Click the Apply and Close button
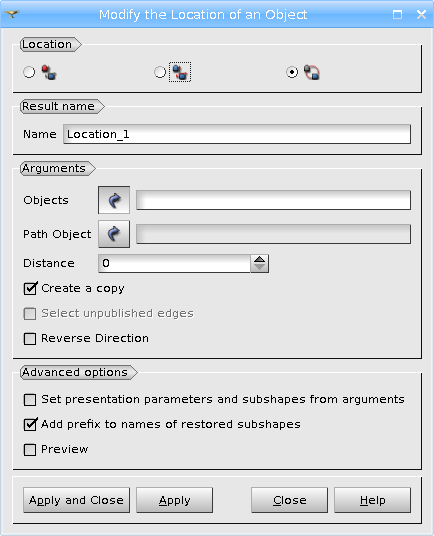Screen dimensions: 434x536 pos(77,500)
